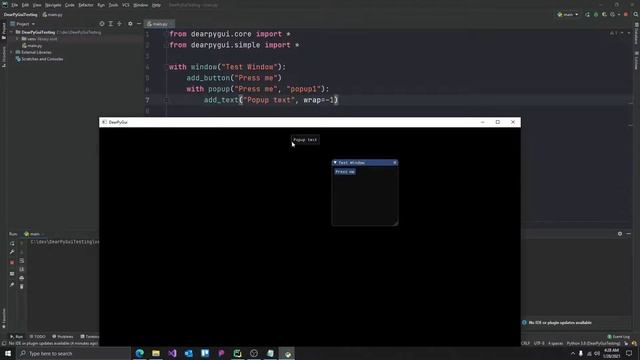Open the Problems tool window button
The width and height of the screenshot is (640, 360).
(x=62, y=337)
